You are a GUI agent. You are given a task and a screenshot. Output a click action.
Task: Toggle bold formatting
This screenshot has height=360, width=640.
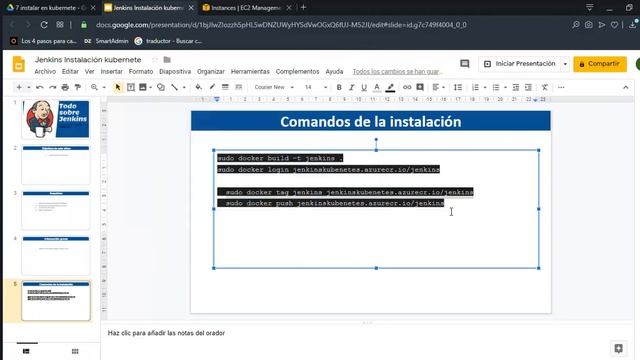(339, 87)
